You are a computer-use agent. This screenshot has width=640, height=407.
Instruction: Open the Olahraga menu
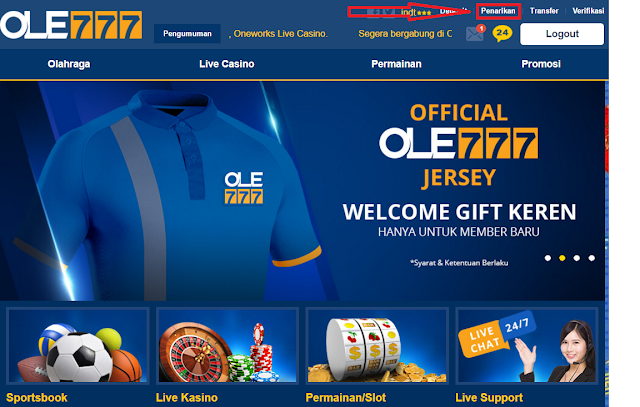[x=69, y=64]
